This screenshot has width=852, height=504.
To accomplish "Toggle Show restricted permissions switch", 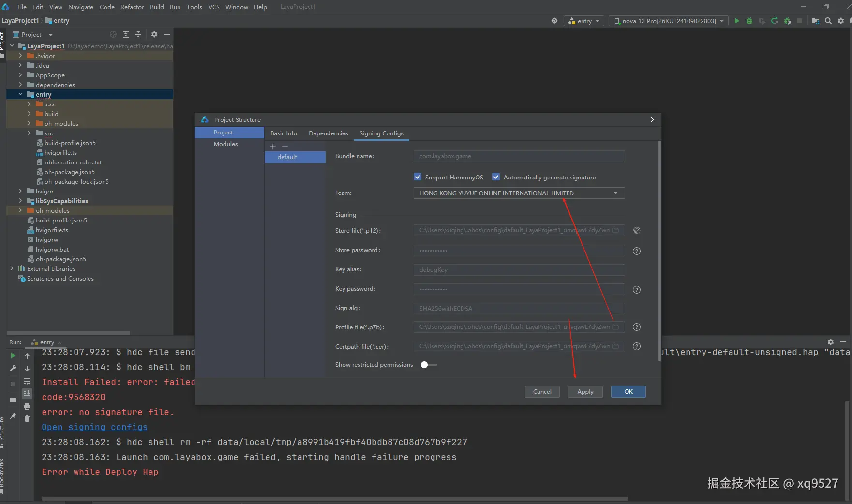I will (428, 365).
